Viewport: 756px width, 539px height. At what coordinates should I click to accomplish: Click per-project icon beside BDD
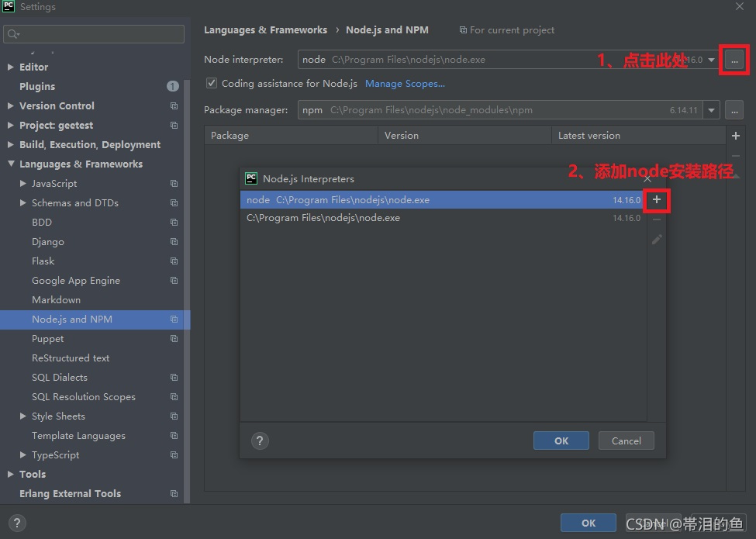pyautogui.click(x=174, y=223)
